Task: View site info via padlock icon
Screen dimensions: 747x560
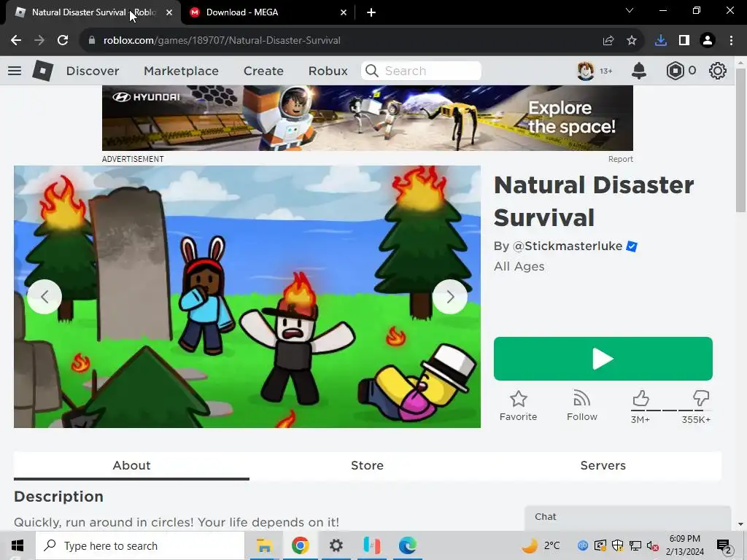Action: [92, 41]
